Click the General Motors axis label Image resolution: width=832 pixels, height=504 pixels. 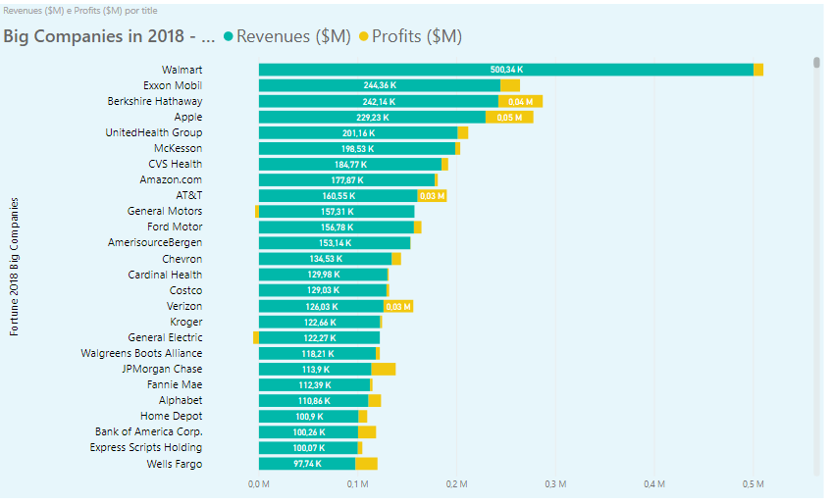pos(165,211)
